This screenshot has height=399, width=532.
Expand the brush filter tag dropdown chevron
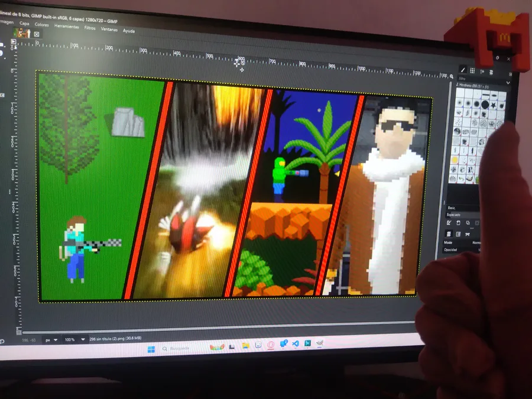coord(508,83)
